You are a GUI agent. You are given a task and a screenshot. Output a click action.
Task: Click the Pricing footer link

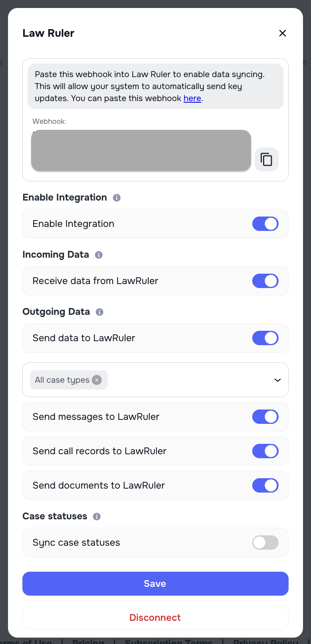88,641
